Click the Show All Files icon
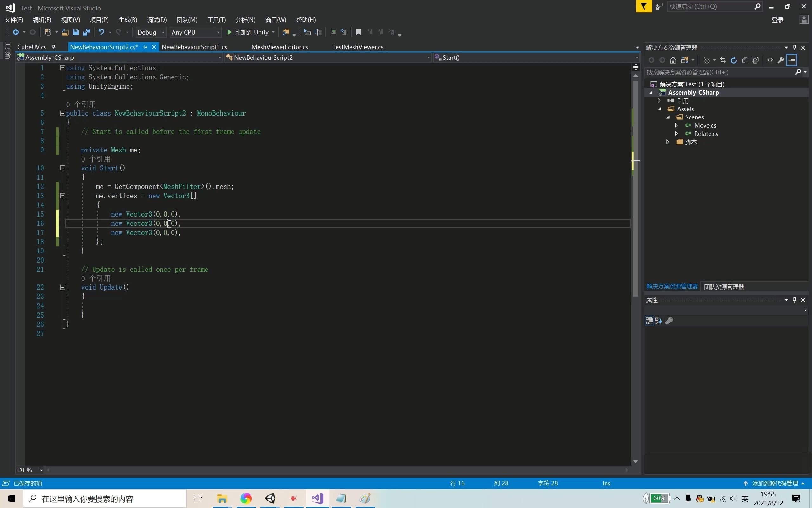Image resolution: width=812 pixels, height=508 pixels. [755, 60]
